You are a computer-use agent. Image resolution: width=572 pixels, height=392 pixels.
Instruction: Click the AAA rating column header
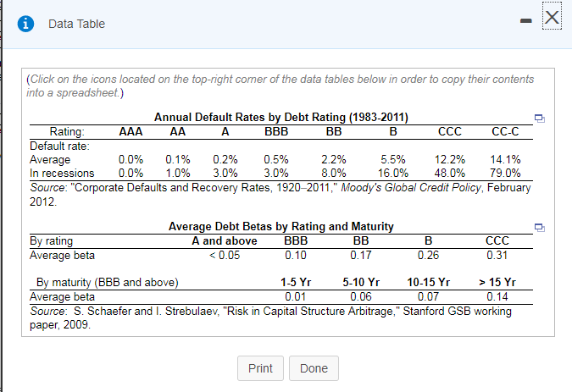[131, 131]
